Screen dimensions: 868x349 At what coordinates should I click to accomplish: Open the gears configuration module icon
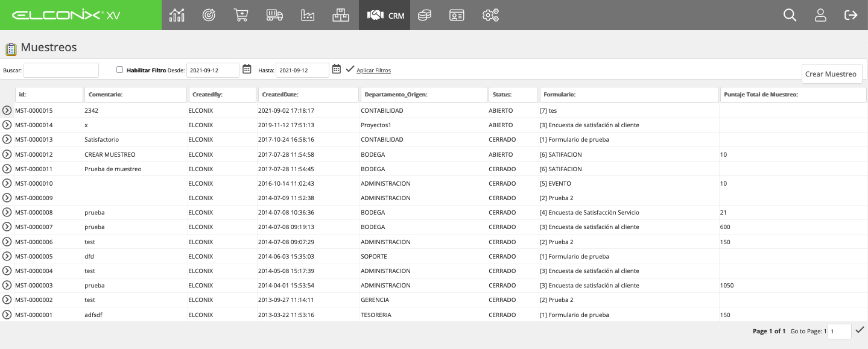pyautogui.click(x=490, y=15)
